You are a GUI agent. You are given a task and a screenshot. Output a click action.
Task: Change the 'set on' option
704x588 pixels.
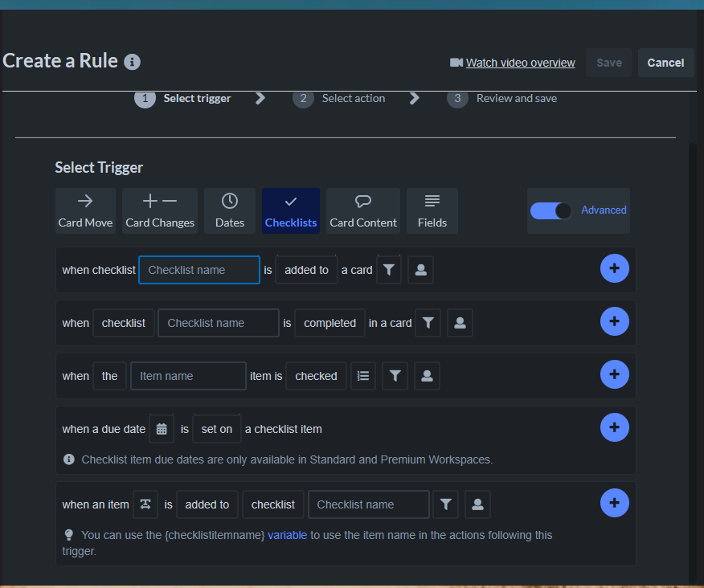[217, 429]
